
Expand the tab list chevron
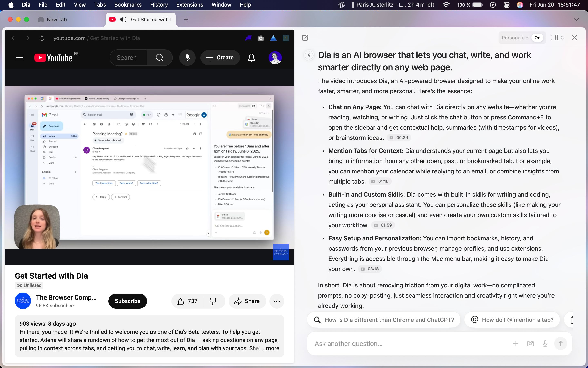[x=577, y=19]
